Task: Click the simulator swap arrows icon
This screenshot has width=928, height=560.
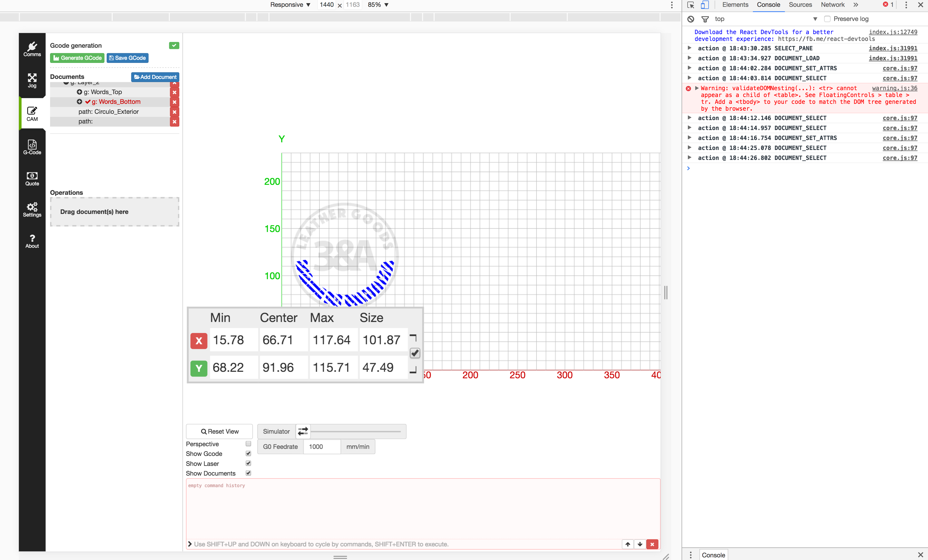Action: point(303,431)
